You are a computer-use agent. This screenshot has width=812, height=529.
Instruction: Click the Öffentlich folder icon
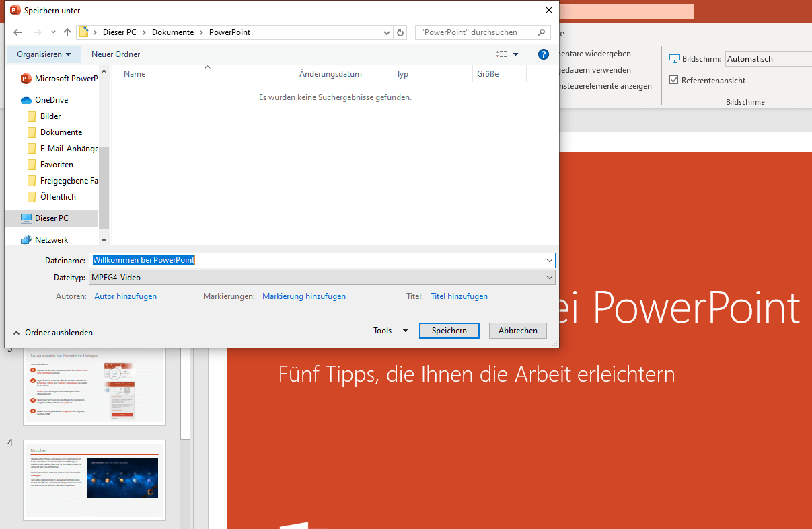(x=32, y=197)
